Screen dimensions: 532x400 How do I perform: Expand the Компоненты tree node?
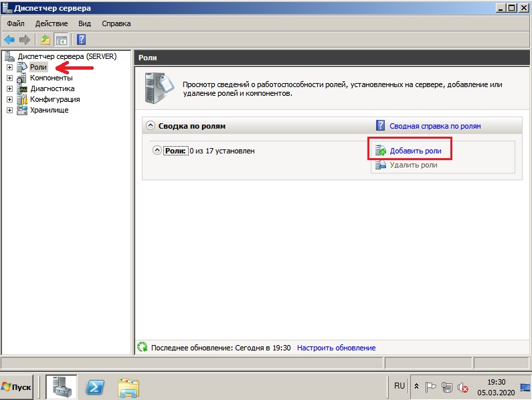point(9,78)
